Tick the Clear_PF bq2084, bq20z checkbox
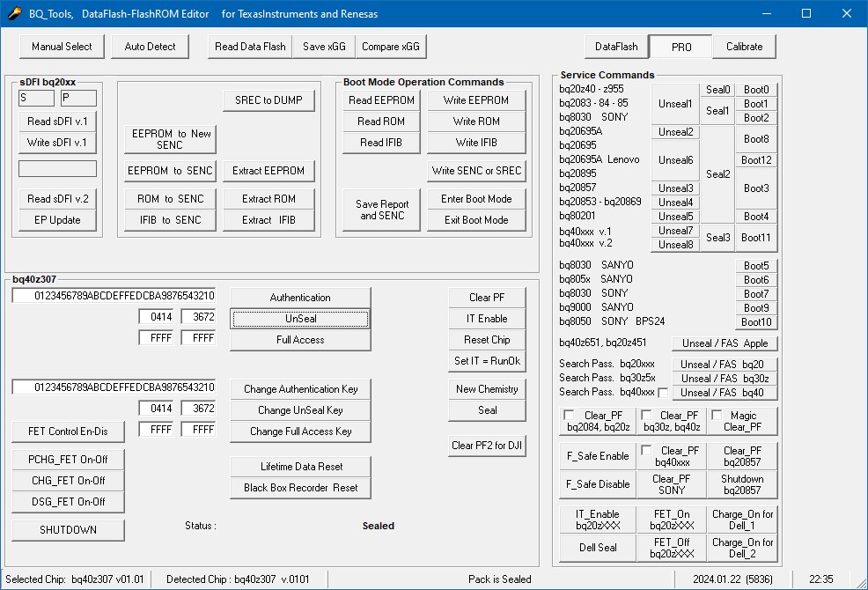Image resolution: width=868 pixels, height=590 pixels. tap(569, 415)
